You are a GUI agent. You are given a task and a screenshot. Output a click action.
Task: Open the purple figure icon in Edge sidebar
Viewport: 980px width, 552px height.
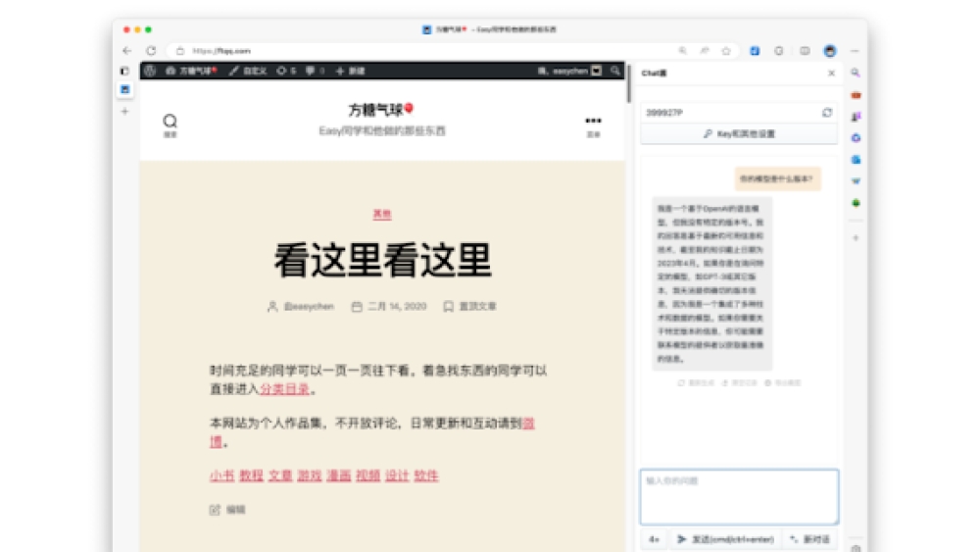click(856, 117)
